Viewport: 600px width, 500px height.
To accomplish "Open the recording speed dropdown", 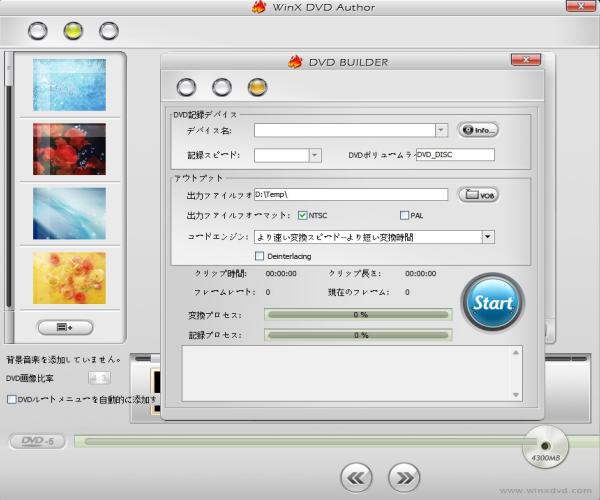I will tap(315, 155).
